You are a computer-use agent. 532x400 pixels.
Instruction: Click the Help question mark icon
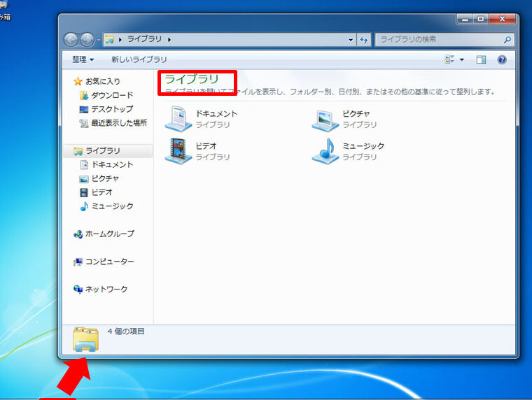click(x=502, y=60)
